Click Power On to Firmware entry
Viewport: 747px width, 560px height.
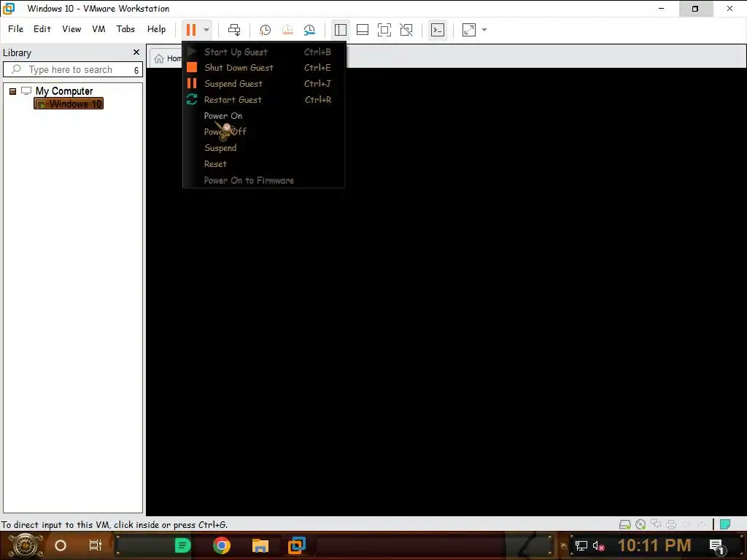[x=263, y=181]
